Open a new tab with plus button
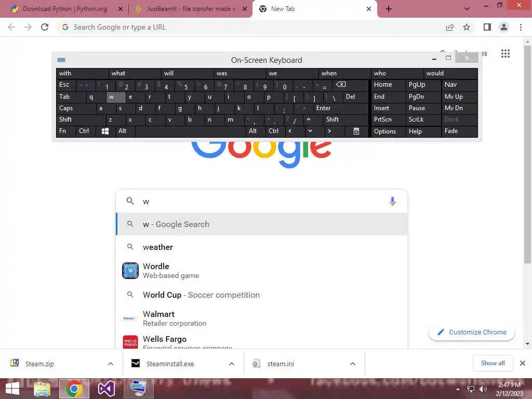This screenshot has height=399, width=532. coord(389,9)
